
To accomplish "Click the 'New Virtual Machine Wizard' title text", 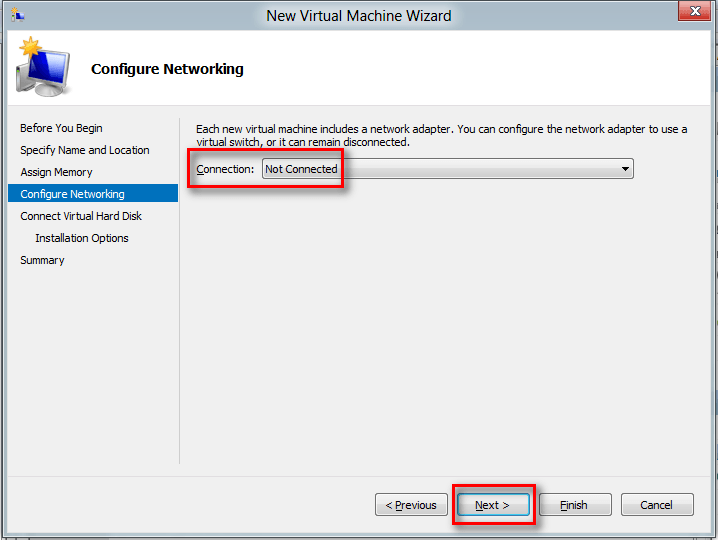I will coord(358,15).
